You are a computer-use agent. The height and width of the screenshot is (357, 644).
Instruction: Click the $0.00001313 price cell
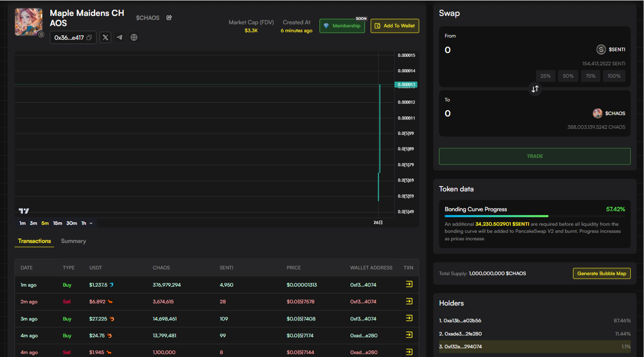(302, 285)
